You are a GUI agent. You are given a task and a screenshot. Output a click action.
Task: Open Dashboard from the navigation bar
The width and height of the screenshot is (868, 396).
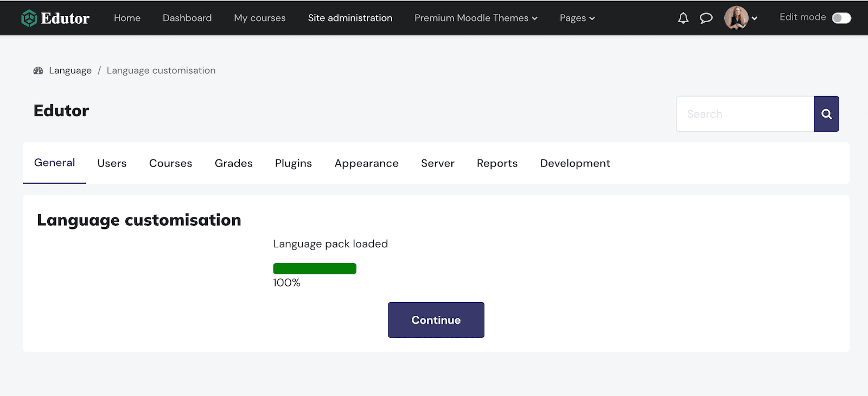coord(187,18)
